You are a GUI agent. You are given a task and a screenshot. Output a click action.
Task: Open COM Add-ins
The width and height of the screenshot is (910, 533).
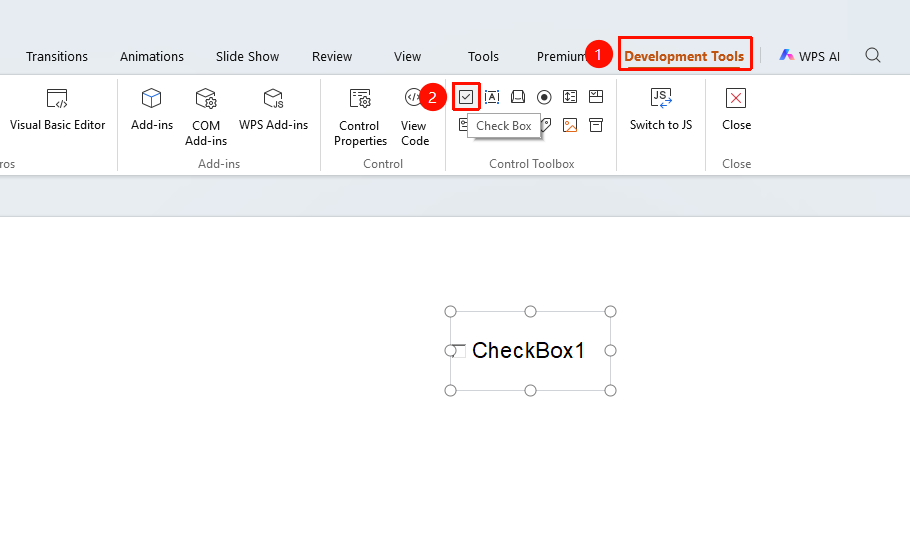point(206,116)
